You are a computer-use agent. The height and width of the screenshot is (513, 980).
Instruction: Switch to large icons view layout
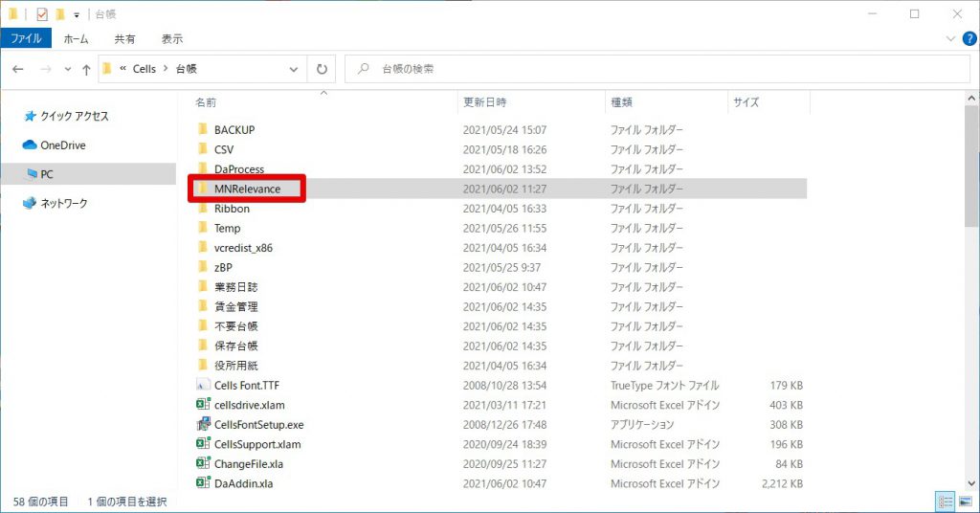pyautogui.click(x=965, y=502)
